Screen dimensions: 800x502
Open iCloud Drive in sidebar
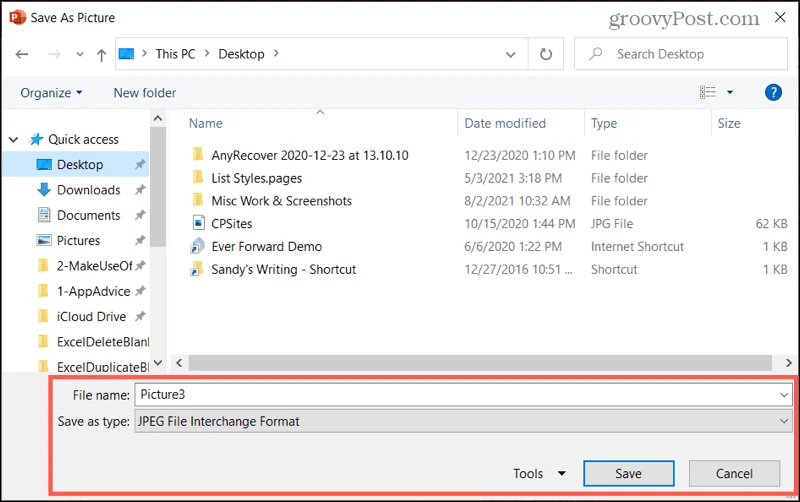tap(91, 316)
